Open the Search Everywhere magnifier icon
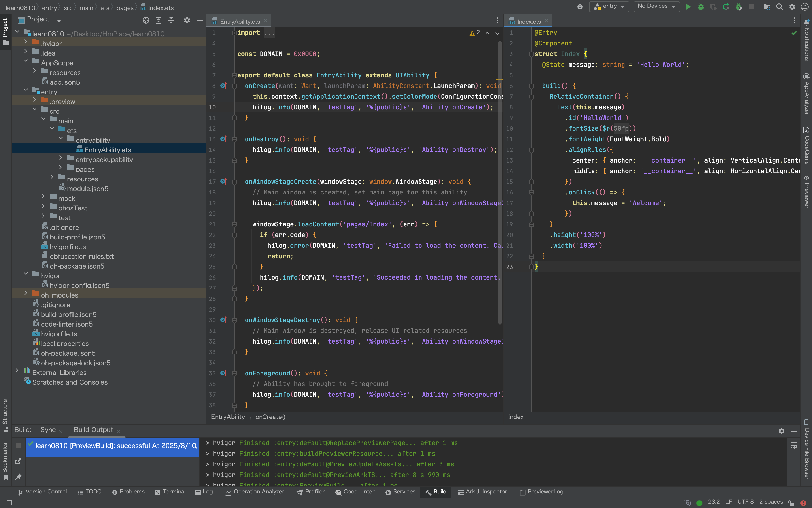The height and width of the screenshot is (508, 812). point(779,7)
